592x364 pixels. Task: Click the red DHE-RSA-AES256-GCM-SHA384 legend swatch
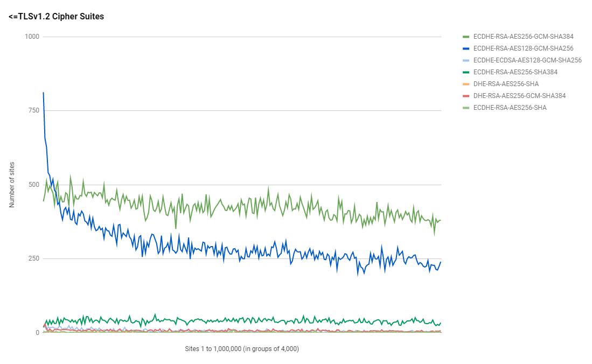pyautogui.click(x=466, y=96)
